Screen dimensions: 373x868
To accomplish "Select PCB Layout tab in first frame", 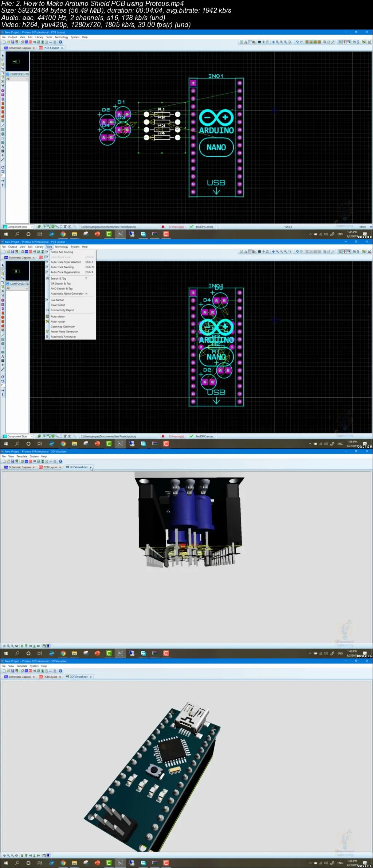I will [x=51, y=48].
